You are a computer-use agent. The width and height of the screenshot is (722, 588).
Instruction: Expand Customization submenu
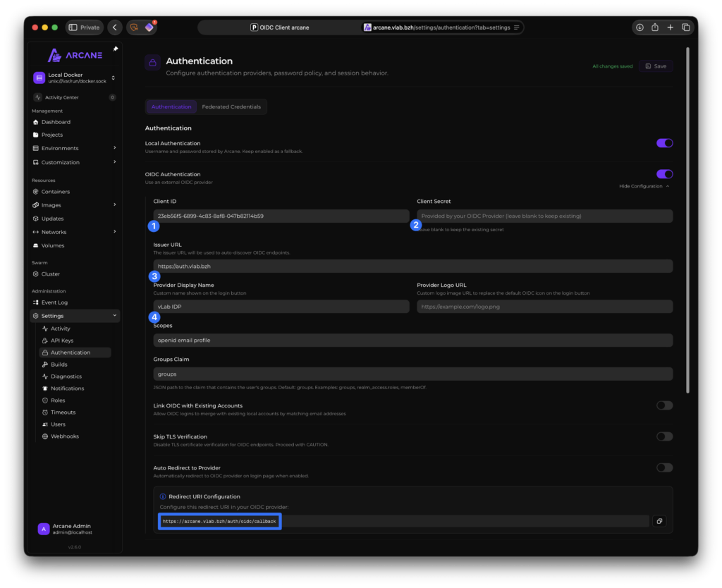point(115,162)
